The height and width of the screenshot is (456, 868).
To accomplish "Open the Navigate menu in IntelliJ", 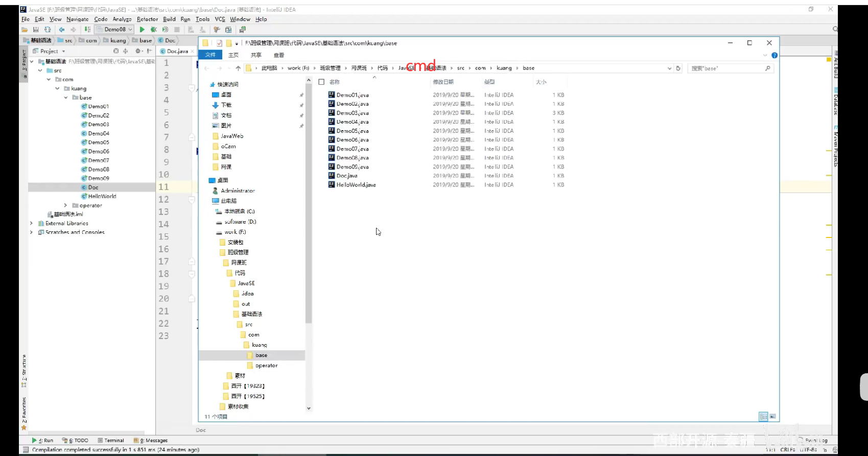I will tap(77, 19).
